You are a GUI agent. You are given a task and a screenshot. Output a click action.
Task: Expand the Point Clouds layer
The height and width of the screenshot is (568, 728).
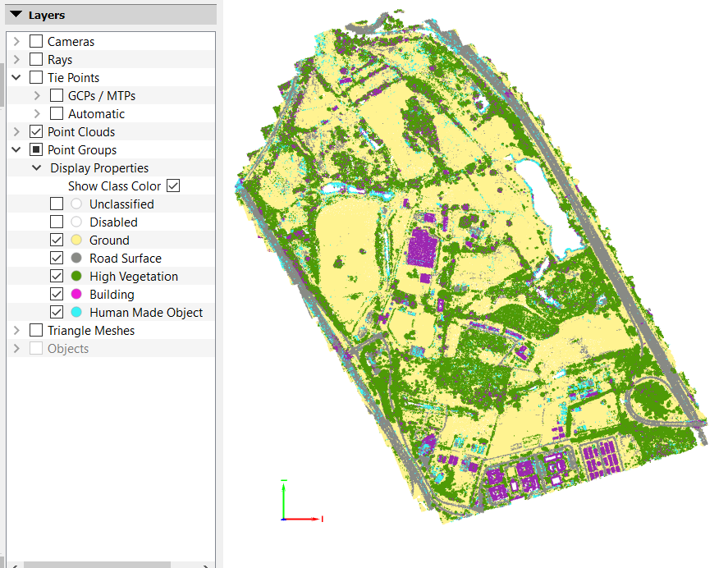click(16, 132)
